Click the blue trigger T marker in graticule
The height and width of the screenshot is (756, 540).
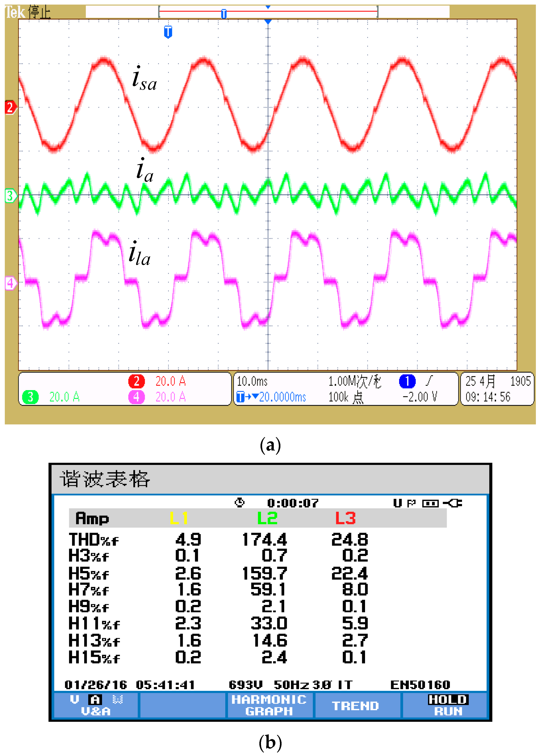[168, 32]
